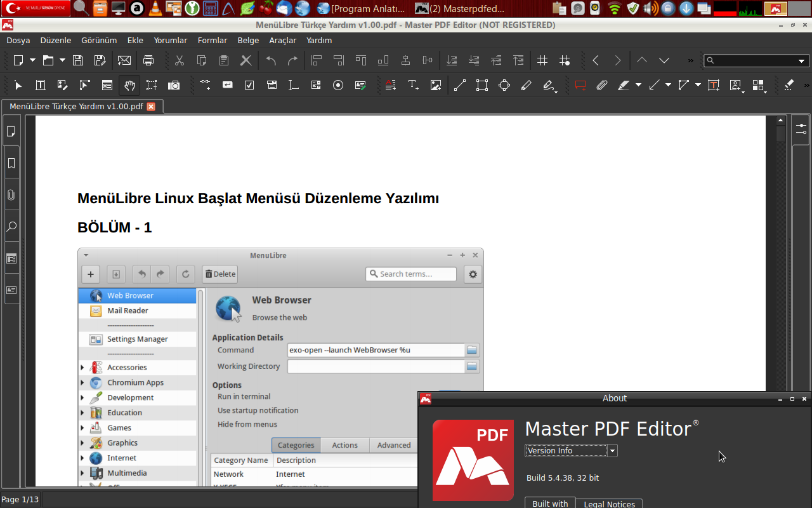
Task: Click the Link tool icon
Action: (205, 85)
